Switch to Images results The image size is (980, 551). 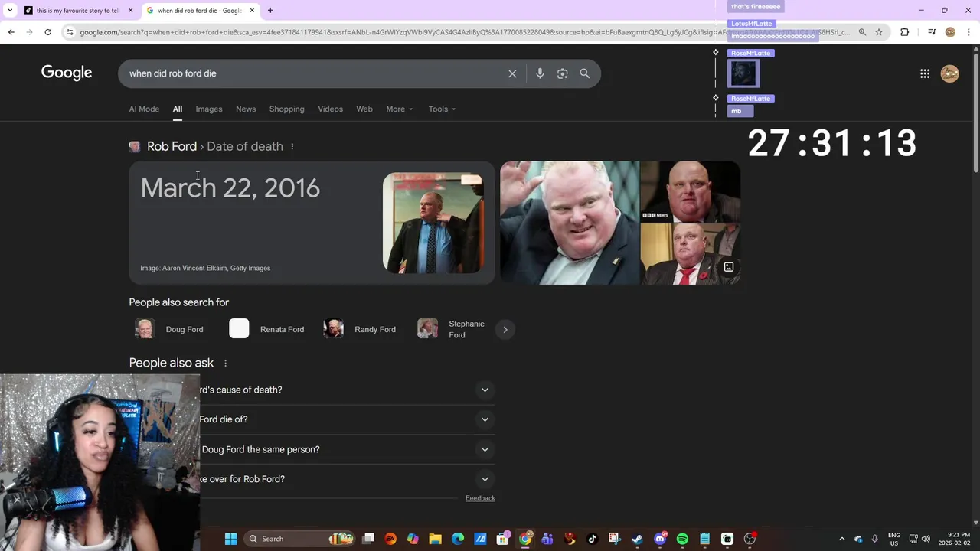(209, 109)
